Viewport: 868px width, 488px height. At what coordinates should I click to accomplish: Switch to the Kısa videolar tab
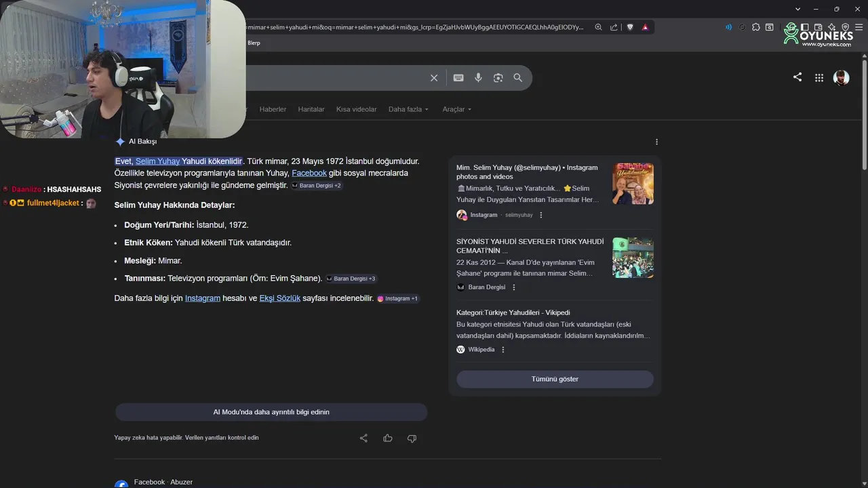[356, 109]
